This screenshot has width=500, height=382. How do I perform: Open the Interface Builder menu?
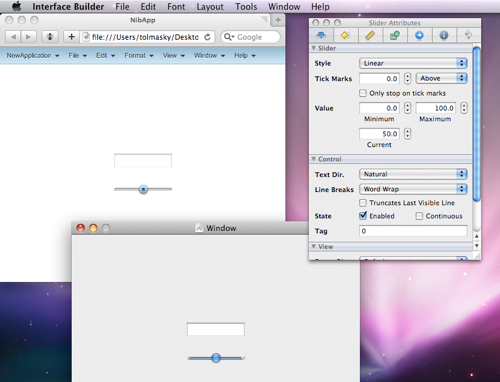pos(68,7)
